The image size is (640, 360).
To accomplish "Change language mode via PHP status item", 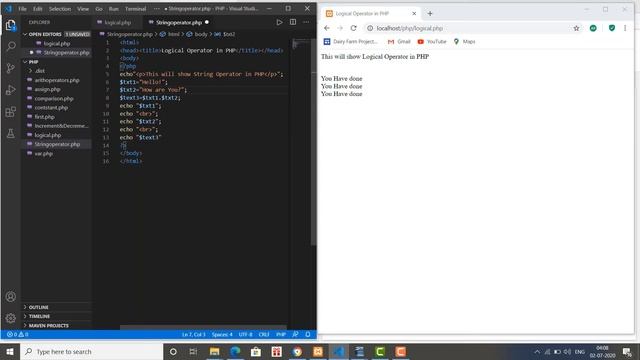I will click(x=281, y=334).
